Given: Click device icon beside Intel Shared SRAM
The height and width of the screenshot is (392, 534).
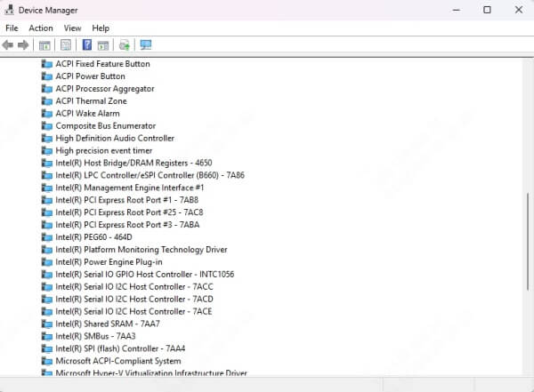Looking at the screenshot, I should pos(46,324).
